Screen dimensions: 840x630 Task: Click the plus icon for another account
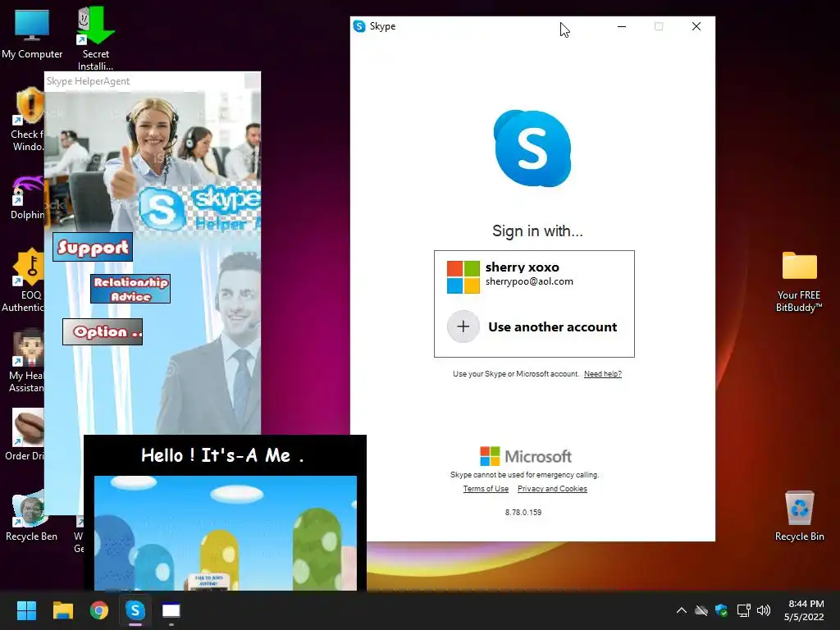pyautogui.click(x=463, y=326)
